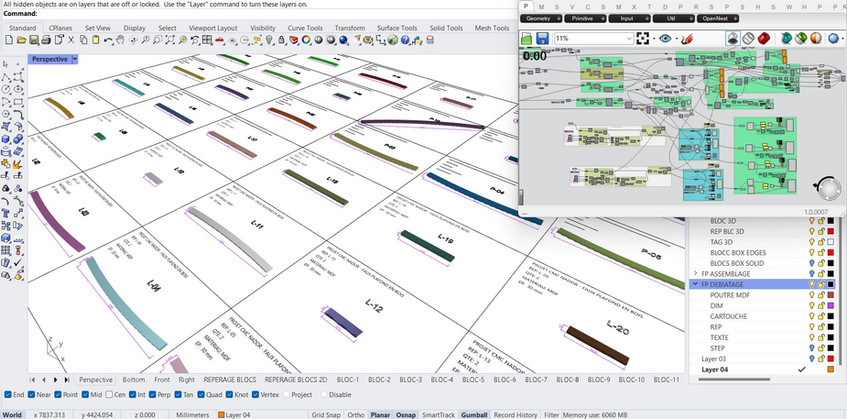Click the light bulb Hide objects icon

(269, 40)
